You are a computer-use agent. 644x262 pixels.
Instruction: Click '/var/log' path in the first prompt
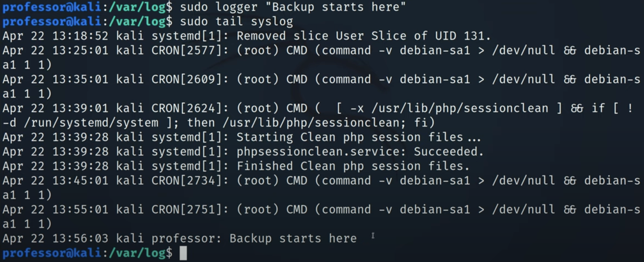137,7
